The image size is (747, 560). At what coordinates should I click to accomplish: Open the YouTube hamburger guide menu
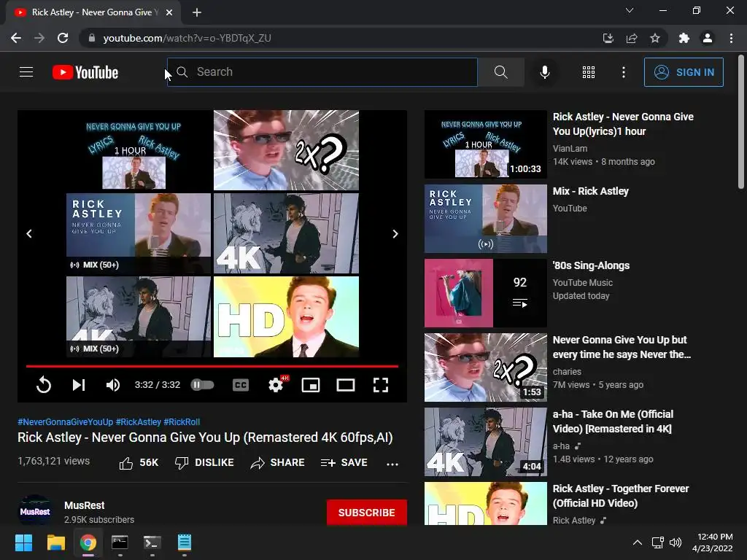pos(26,72)
